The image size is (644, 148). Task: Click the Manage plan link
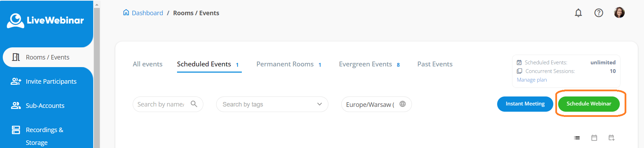[532, 80]
